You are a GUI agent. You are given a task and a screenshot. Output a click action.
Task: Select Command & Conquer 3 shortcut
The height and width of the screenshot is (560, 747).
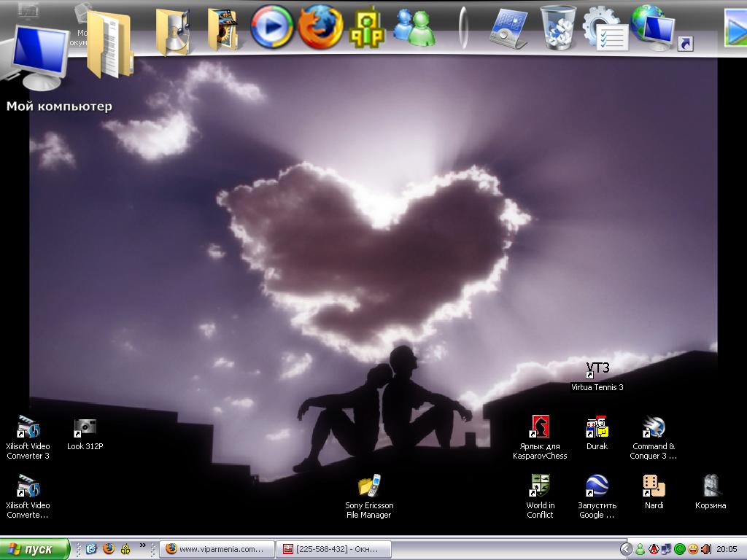tap(654, 428)
